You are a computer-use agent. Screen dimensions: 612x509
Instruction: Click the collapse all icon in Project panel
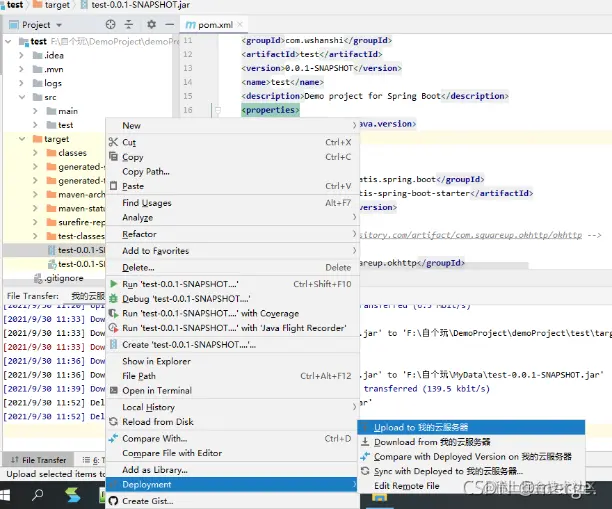(129, 25)
